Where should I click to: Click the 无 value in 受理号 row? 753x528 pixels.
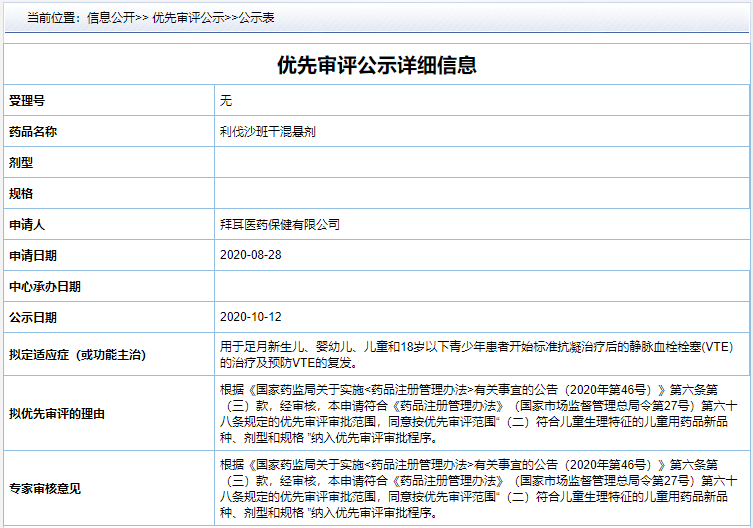226,100
